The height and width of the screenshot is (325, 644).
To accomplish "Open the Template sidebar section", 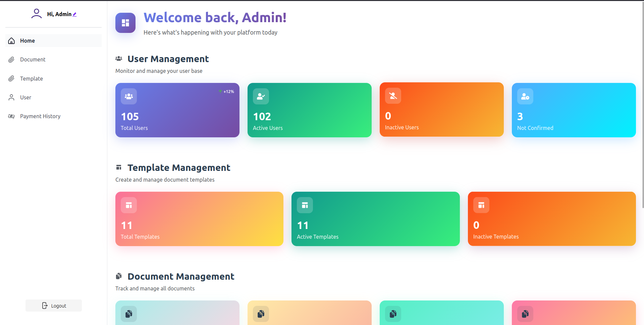I will pos(31,79).
